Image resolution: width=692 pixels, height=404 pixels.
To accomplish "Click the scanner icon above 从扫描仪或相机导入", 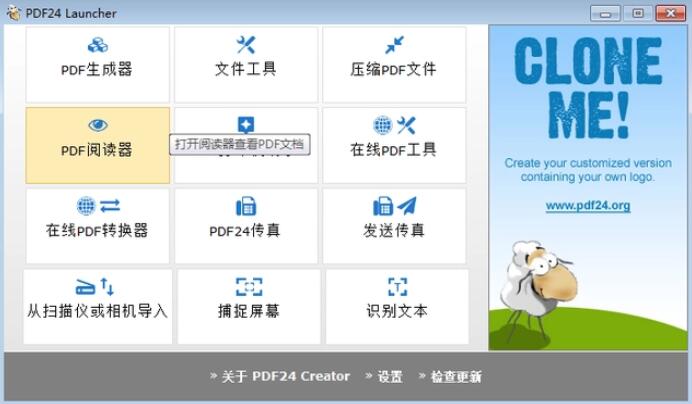I will [86, 287].
